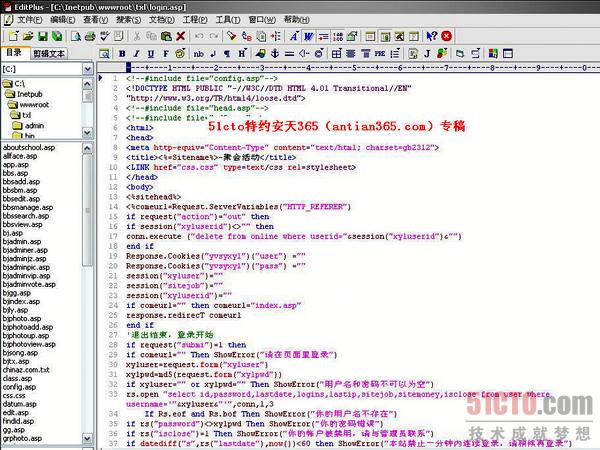Toggle the line number display icon
The image size is (600, 450).
[338, 36]
